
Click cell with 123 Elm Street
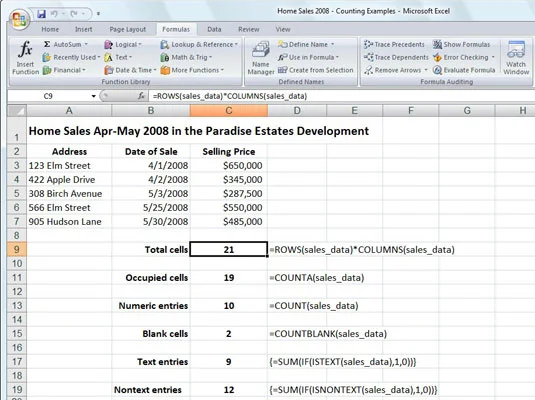pos(69,166)
